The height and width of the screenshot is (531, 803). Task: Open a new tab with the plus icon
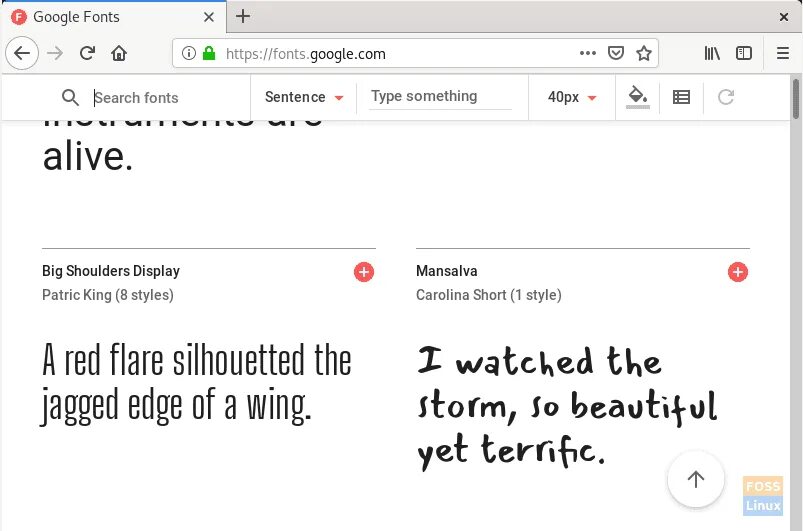click(243, 16)
